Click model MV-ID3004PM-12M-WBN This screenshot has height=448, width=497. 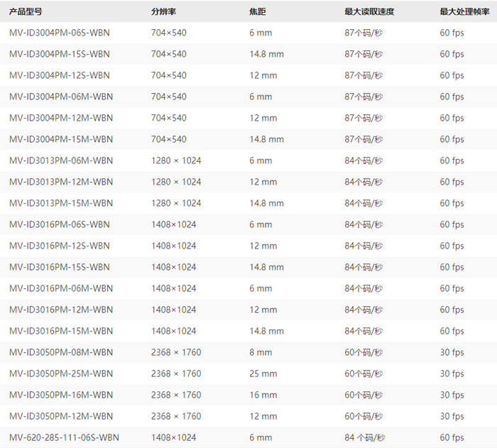(61, 118)
